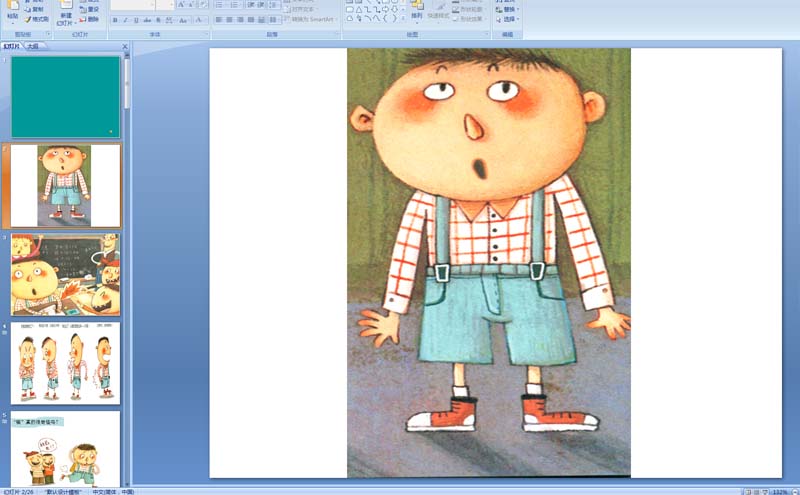Open the line spacing dropdown
This screenshot has height=495, width=800.
pos(273,5)
